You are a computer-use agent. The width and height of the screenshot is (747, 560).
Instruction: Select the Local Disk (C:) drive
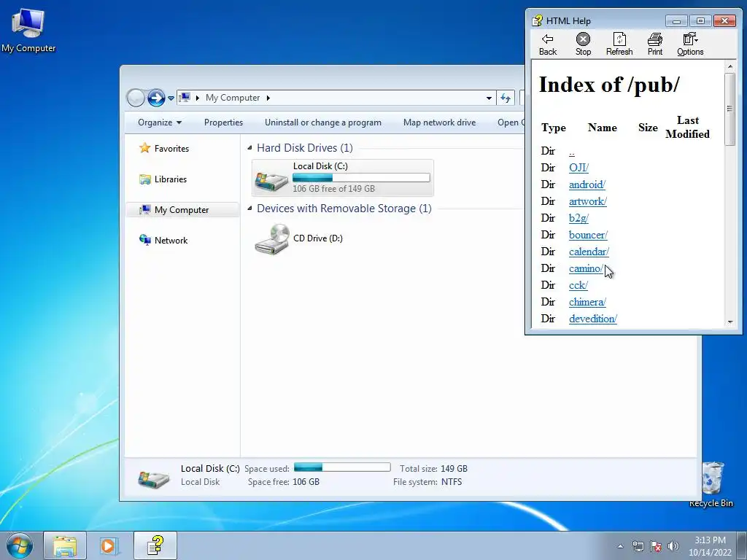click(x=343, y=178)
